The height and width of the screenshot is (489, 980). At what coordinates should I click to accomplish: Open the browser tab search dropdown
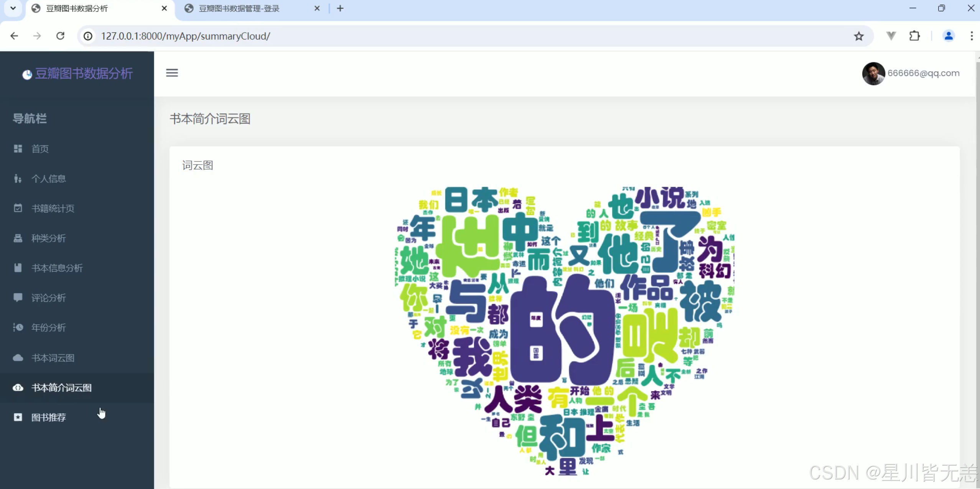[x=13, y=8]
